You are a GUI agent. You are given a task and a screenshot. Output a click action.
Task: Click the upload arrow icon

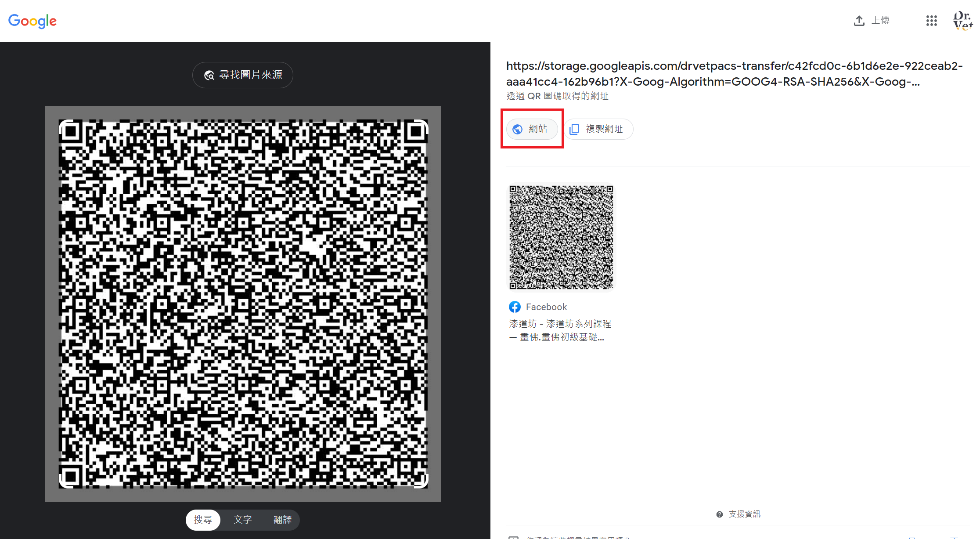pos(859,21)
